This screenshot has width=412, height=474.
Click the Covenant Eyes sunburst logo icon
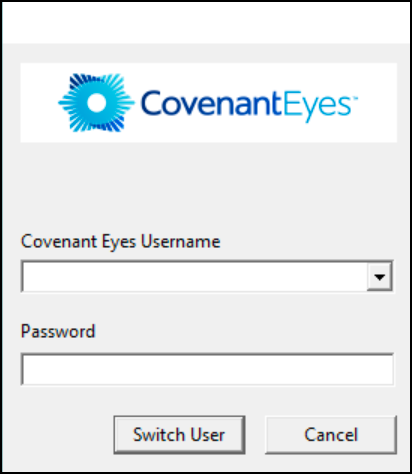[97, 103]
